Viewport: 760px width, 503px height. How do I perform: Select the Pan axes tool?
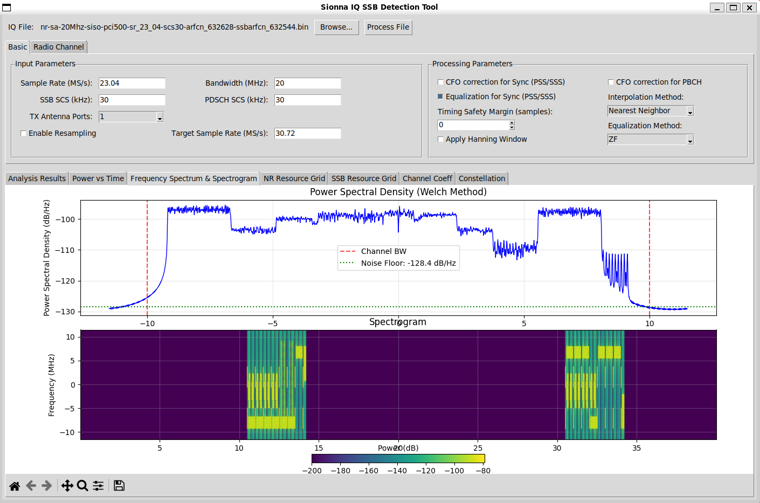(67, 486)
